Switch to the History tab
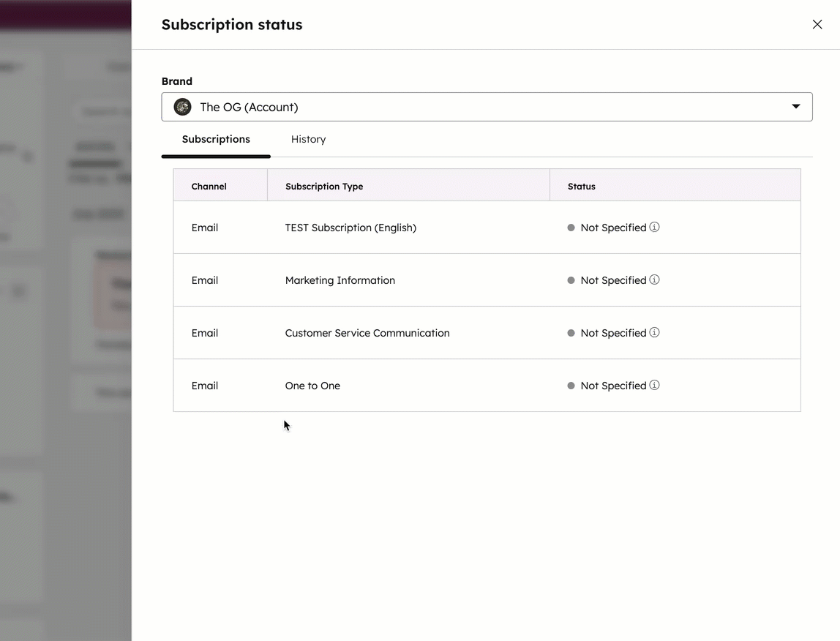Image resolution: width=840 pixels, height=641 pixels. 308,139
